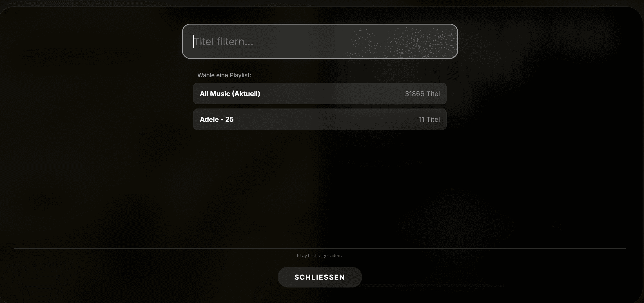Choose the playlist containing 31866 tracks
Viewport: 644px width, 303px height.
click(320, 94)
